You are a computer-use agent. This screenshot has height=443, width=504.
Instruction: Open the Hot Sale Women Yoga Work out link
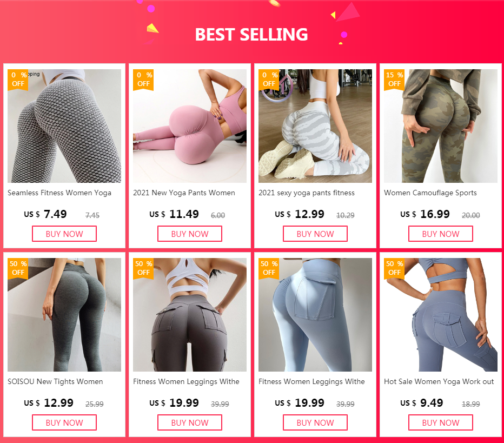(439, 381)
